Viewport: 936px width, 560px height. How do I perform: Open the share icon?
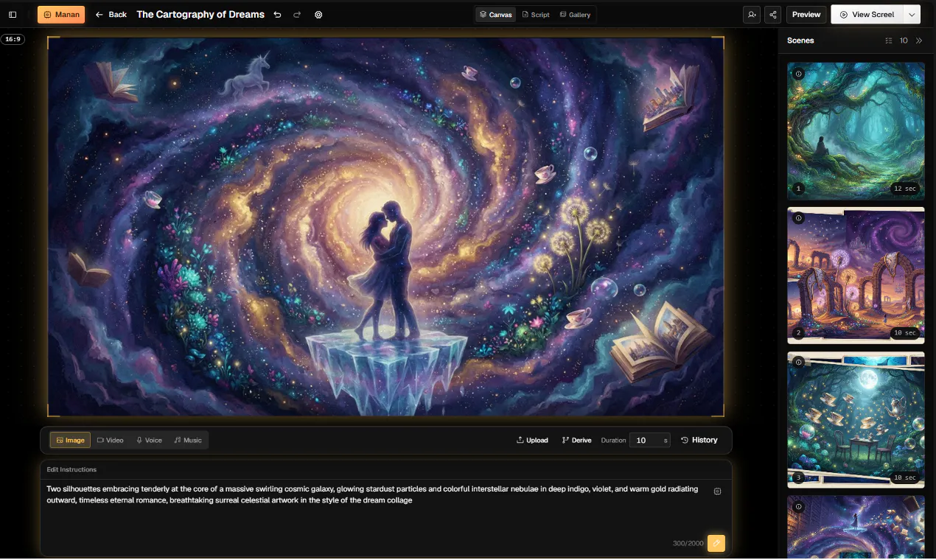click(x=773, y=15)
